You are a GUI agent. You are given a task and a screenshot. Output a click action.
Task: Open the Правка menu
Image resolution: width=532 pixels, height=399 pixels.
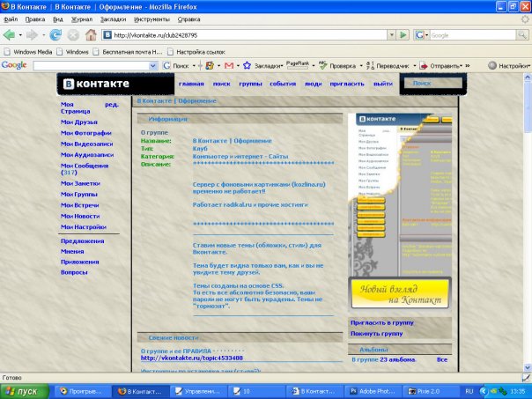(x=35, y=19)
